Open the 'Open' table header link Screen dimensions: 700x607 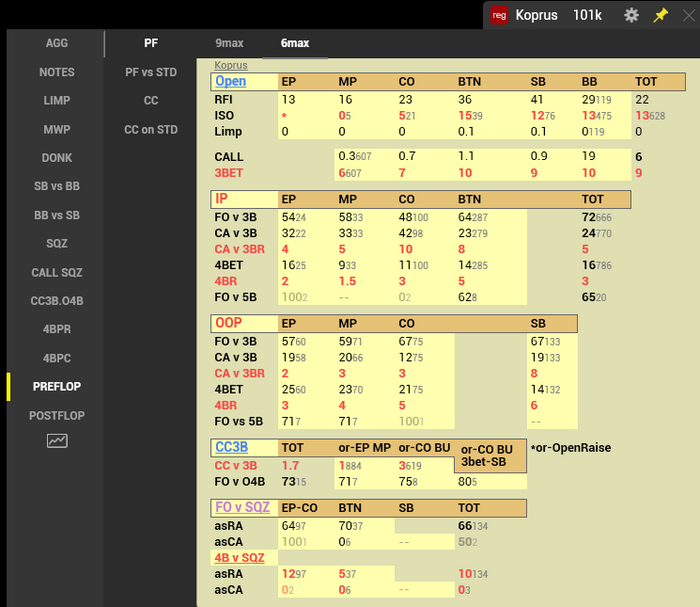pos(231,81)
